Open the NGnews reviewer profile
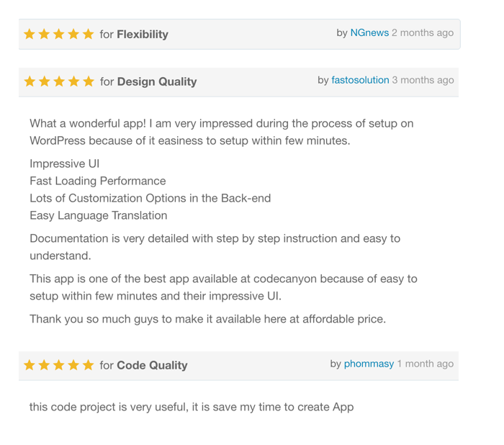The height and width of the screenshot is (445, 504). [369, 33]
